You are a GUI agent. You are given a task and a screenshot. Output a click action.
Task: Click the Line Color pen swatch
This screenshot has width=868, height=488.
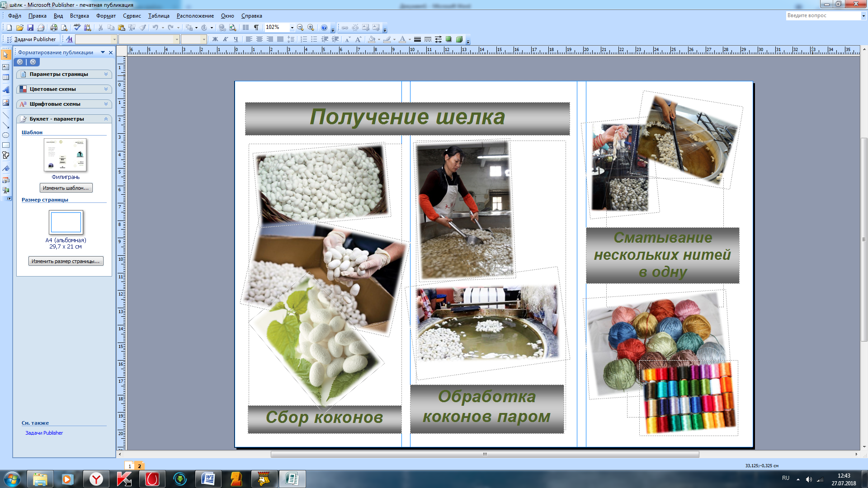click(x=387, y=39)
